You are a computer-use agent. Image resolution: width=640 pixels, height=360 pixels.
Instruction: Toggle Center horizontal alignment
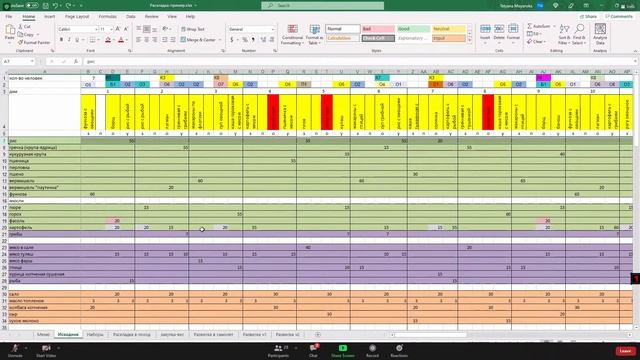point(147,40)
